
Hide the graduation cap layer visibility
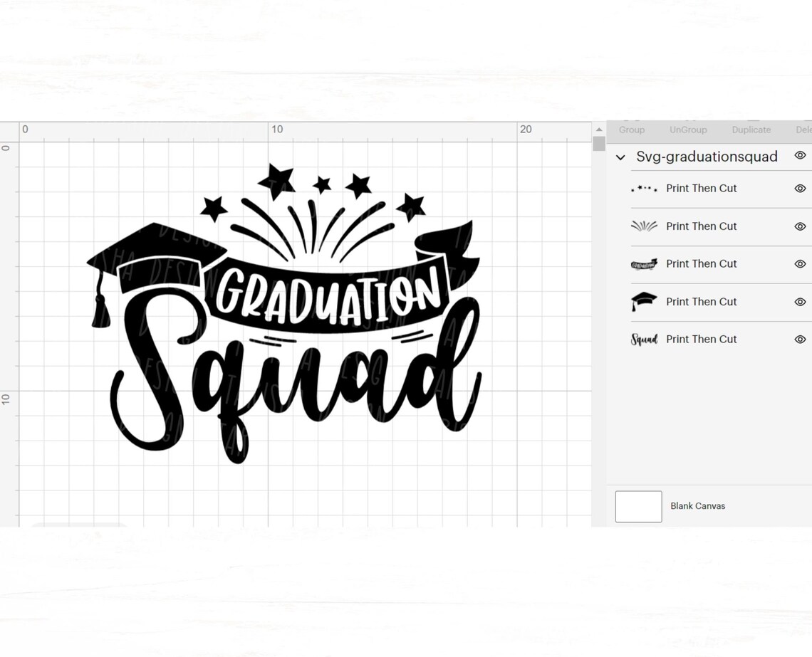(800, 302)
